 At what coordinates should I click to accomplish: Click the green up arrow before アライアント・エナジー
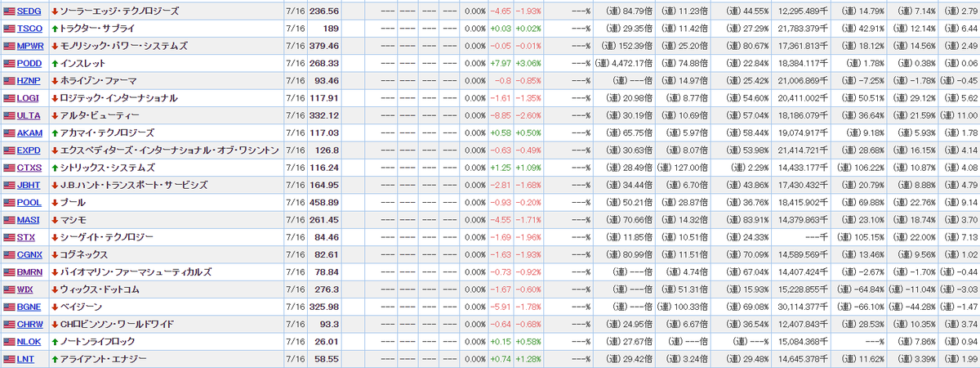(x=54, y=359)
